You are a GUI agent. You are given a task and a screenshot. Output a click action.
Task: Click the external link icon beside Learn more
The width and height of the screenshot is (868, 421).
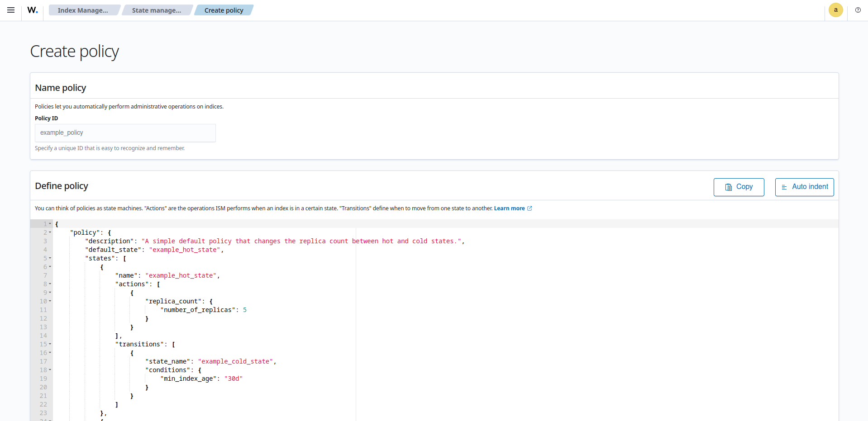tap(530, 208)
